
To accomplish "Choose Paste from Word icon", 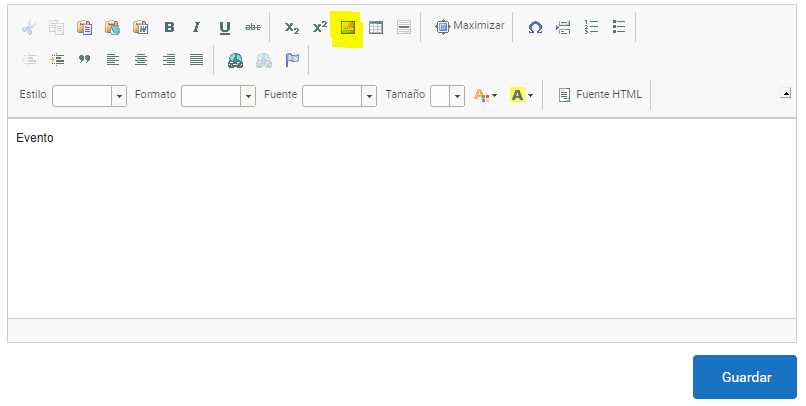I will (140, 27).
